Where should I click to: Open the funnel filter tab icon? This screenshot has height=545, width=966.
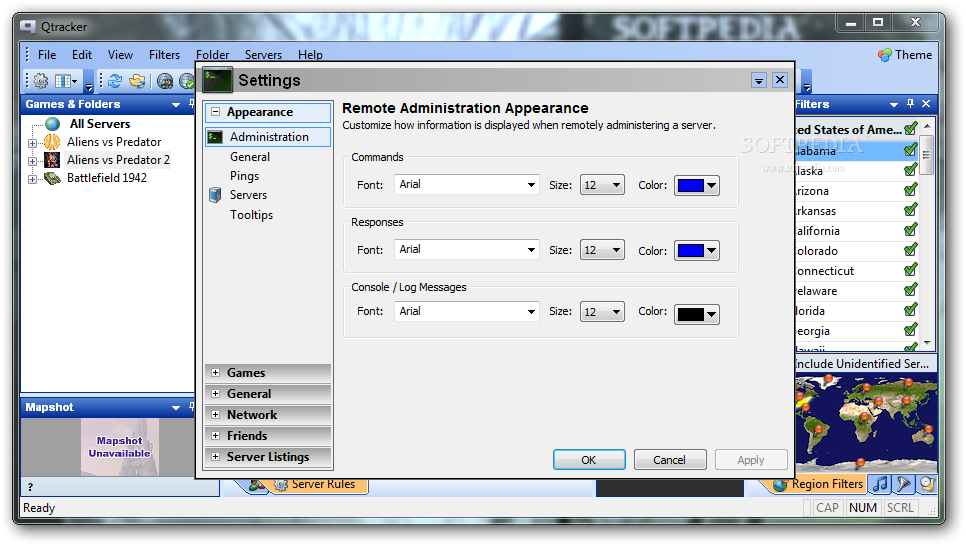point(904,484)
